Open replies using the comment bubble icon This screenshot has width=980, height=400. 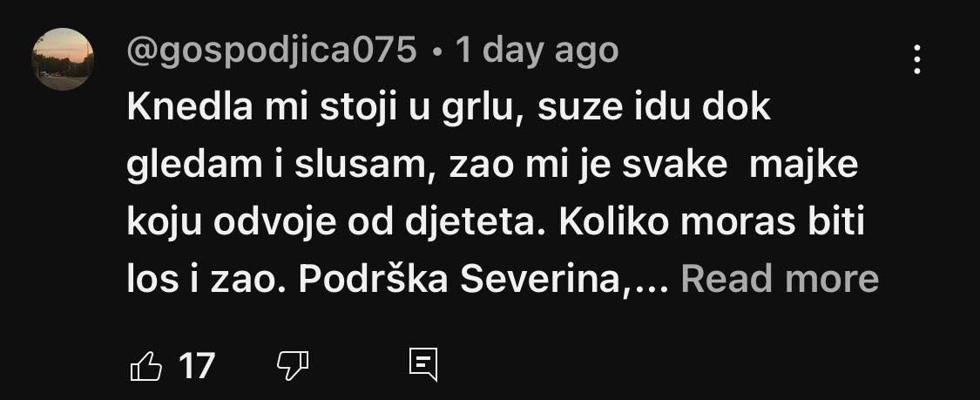[423, 365]
